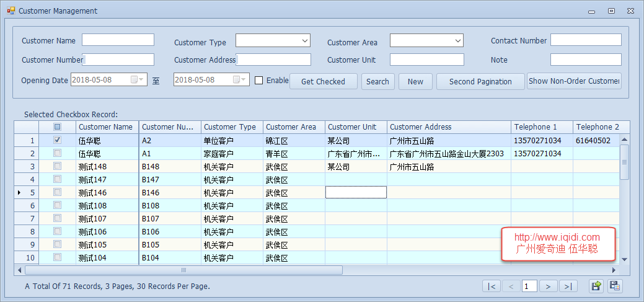
Task: Enable the opening date filter checkbox
Action: (x=259, y=80)
